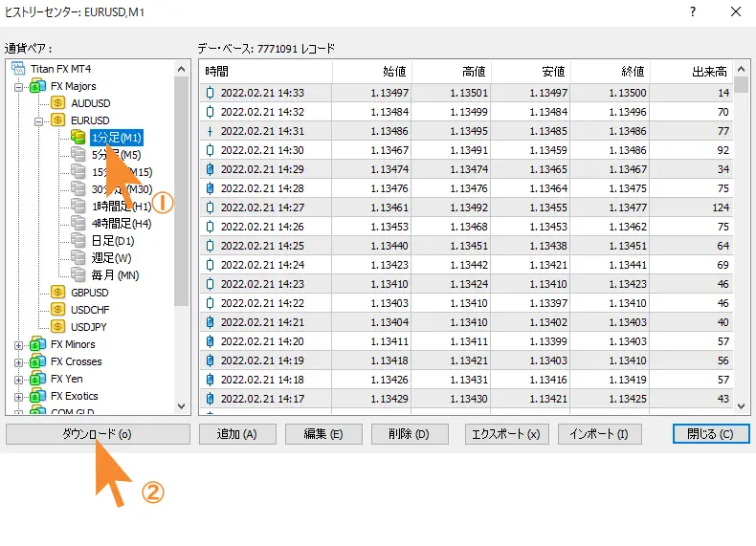
Task: Collapse the FX Majors tree group
Action: point(19,87)
